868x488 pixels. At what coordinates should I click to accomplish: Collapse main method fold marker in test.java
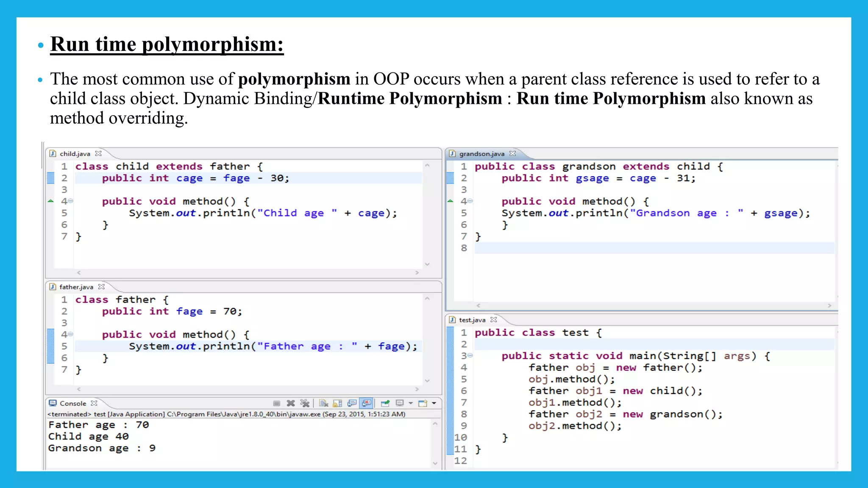(470, 356)
